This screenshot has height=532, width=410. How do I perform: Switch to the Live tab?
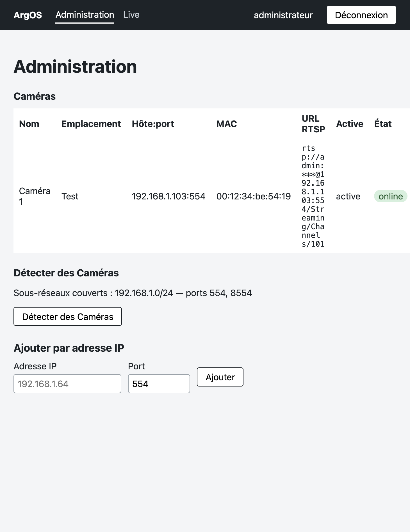click(131, 15)
